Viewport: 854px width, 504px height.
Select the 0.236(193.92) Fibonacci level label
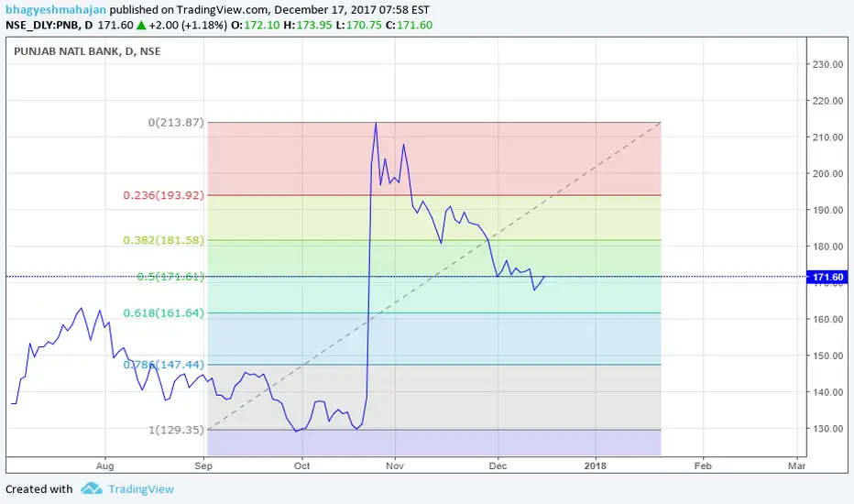coord(163,195)
